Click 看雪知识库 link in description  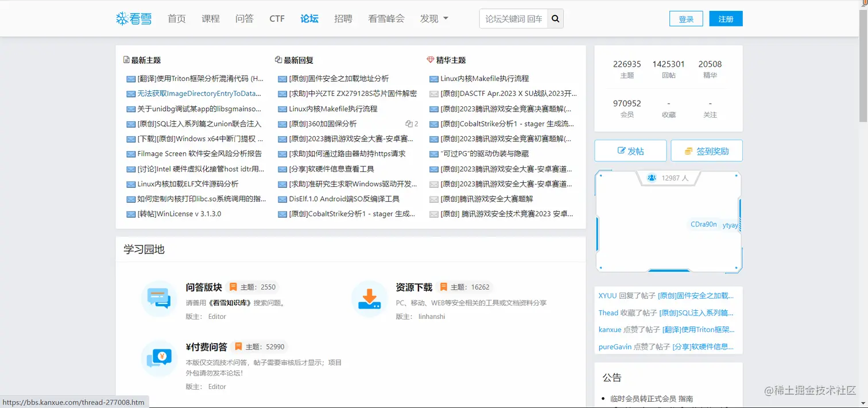point(230,303)
